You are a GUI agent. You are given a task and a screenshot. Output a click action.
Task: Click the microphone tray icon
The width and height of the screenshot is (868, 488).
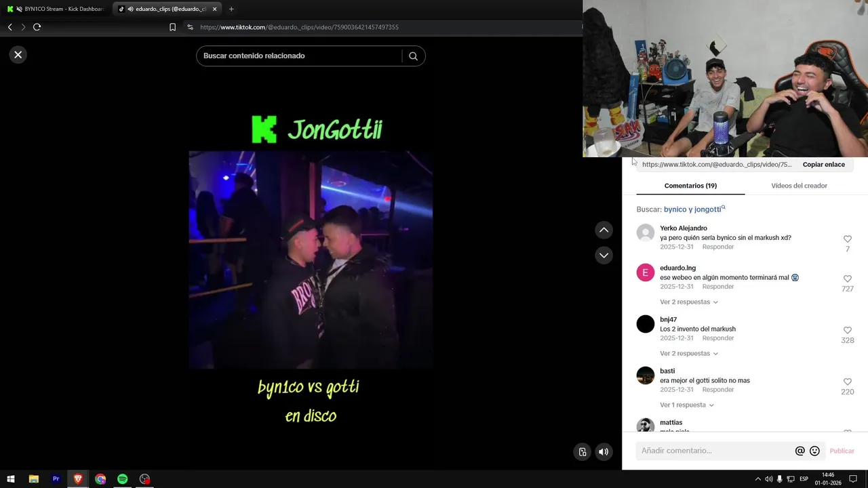tap(779, 479)
